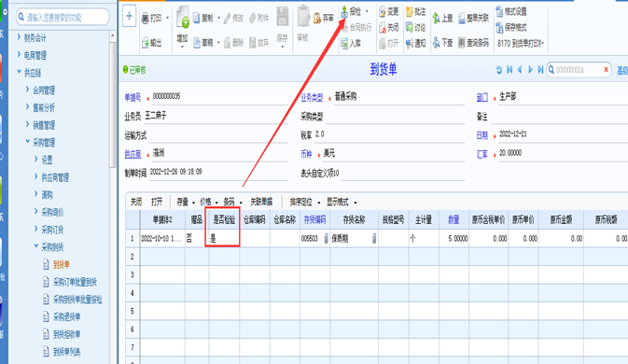Click the 弃审 un-audit icon
Viewport: 628px width, 364px height.
tap(317, 18)
